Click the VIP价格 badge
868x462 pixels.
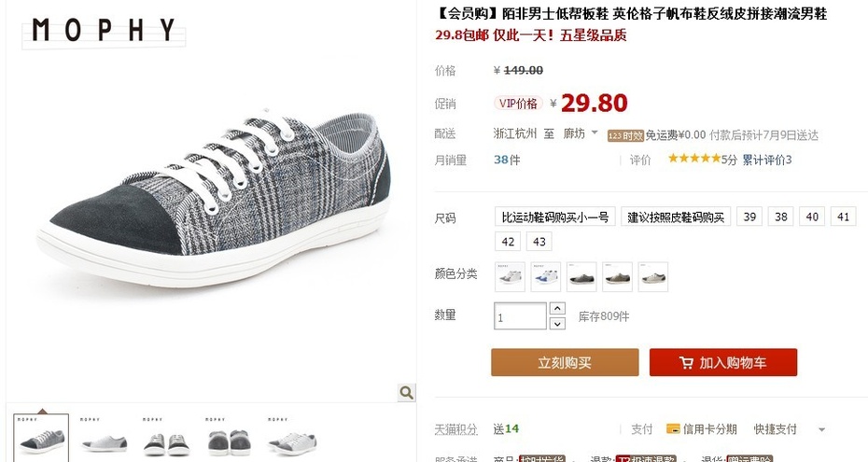[x=518, y=104]
